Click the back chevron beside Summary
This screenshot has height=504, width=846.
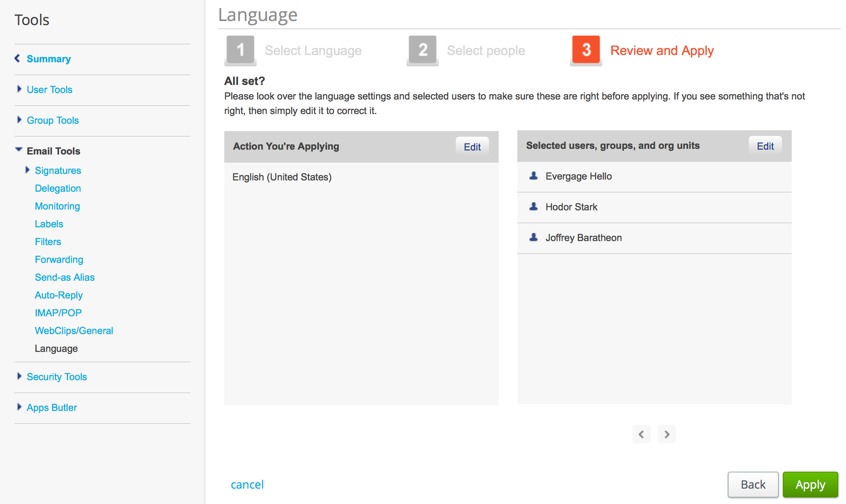17,59
